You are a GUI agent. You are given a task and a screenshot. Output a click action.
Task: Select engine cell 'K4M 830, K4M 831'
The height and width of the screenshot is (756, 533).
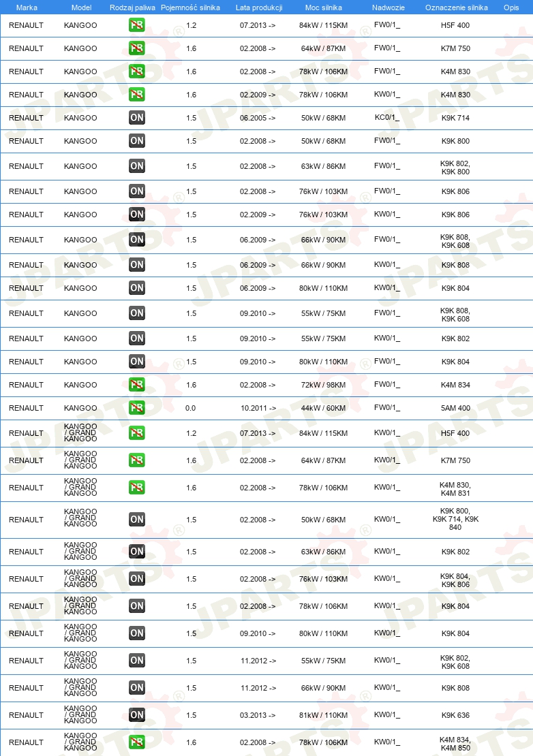pos(455,489)
